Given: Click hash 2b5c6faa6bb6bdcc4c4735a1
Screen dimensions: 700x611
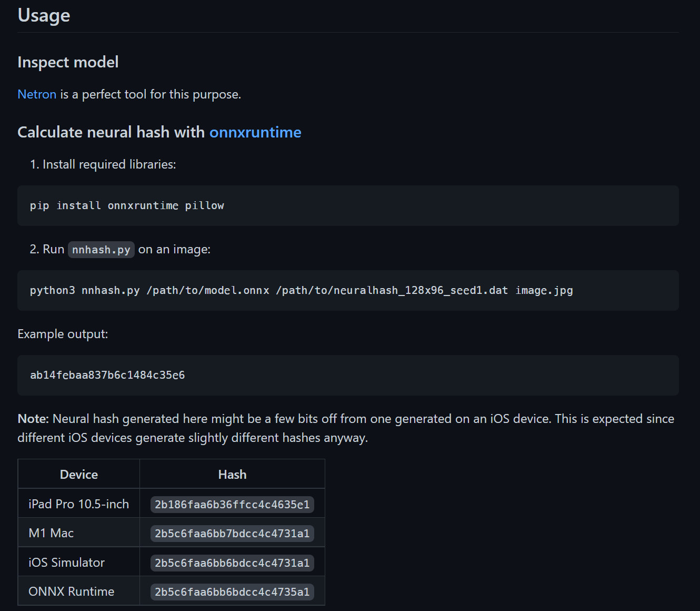Looking at the screenshot, I should click(x=232, y=592).
